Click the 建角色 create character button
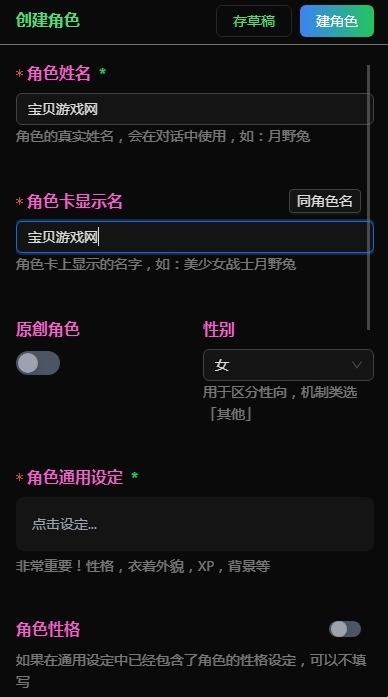The image size is (388, 697). click(337, 21)
